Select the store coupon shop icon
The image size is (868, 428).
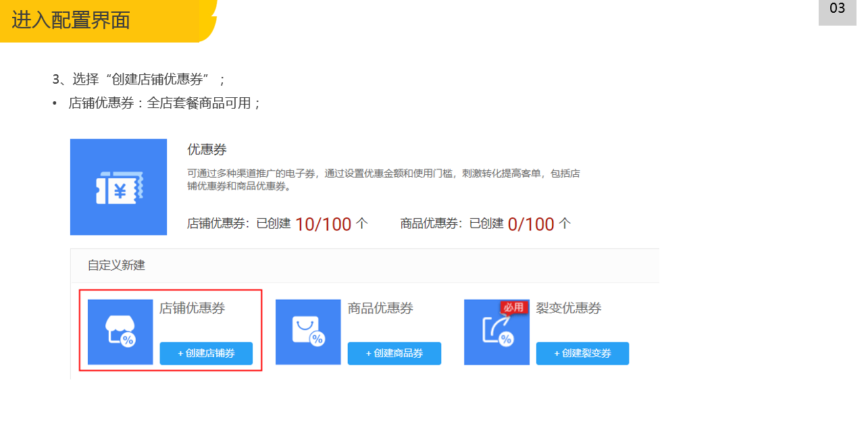(x=120, y=332)
